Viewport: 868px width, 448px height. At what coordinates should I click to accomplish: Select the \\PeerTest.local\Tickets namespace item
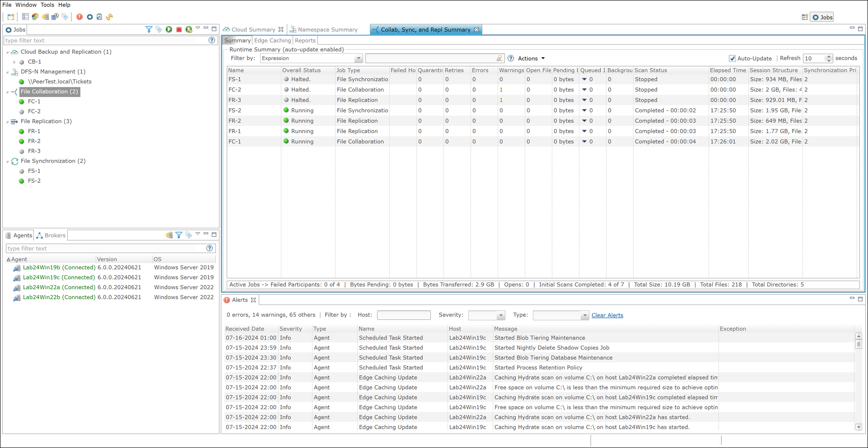click(x=60, y=82)
